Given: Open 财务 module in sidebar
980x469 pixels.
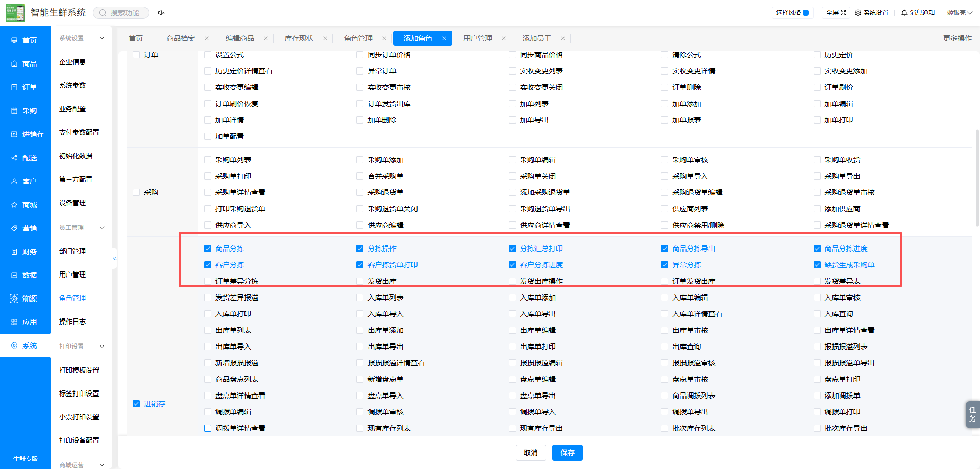Looking at the screenshot, I should tap(26, 252).
